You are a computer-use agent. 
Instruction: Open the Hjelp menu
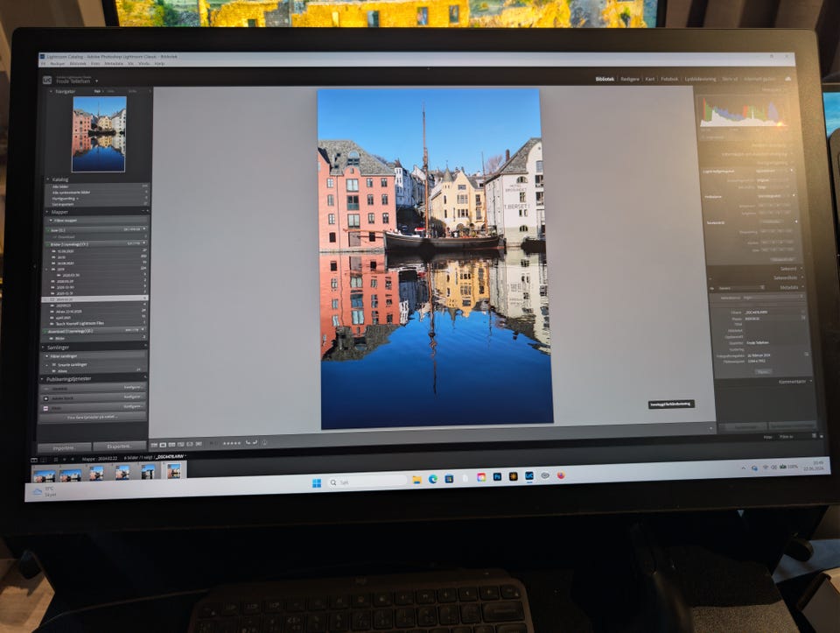click(159, 63)
